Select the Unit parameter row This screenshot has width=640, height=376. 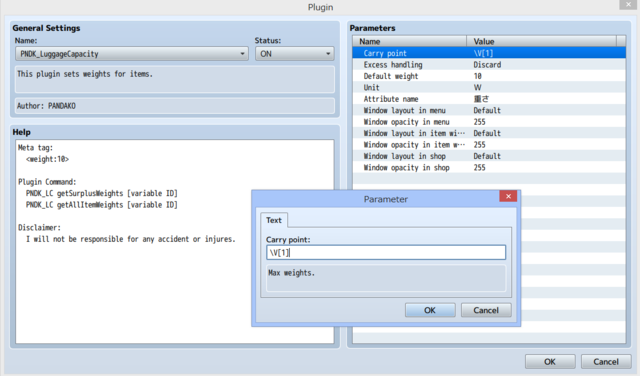point(489,87)
